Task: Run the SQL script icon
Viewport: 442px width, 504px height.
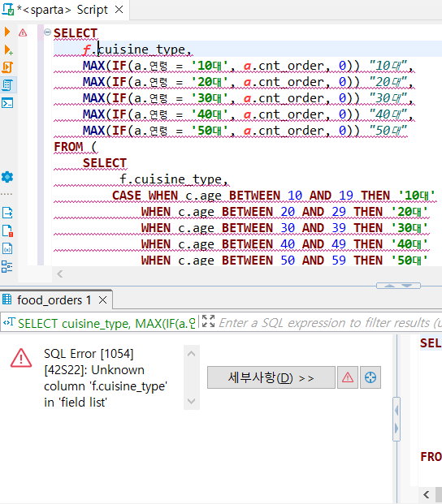Action: point(7,67)
